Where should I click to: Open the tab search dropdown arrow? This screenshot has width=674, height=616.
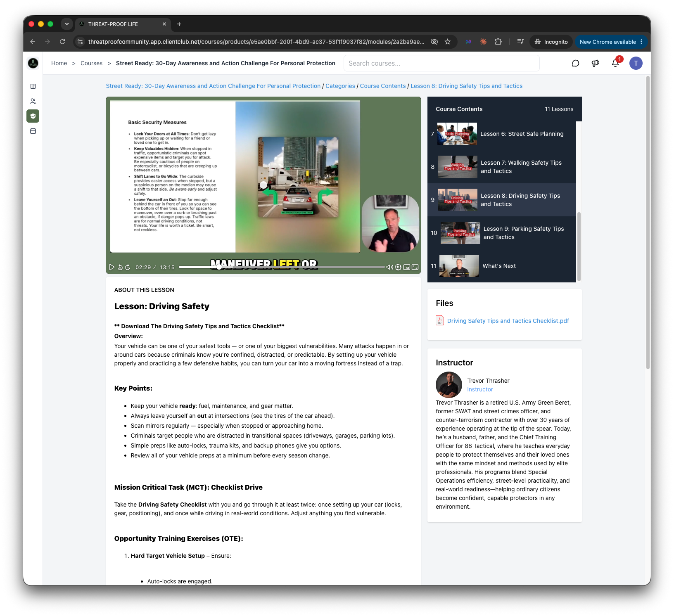pyautogui.click(x=67, y=24)
